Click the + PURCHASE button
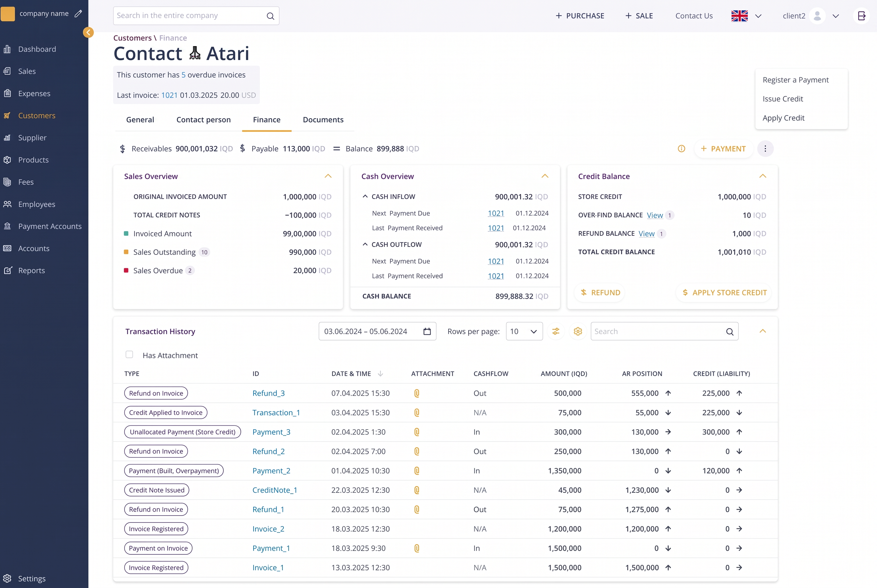877x588 pixels. [x=580, y=16]
